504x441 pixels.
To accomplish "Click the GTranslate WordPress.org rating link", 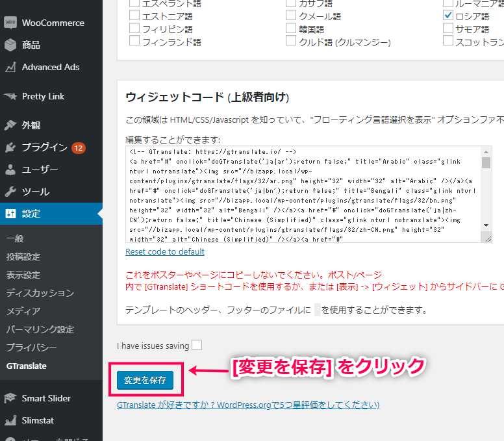I will [x=248, y=405].
